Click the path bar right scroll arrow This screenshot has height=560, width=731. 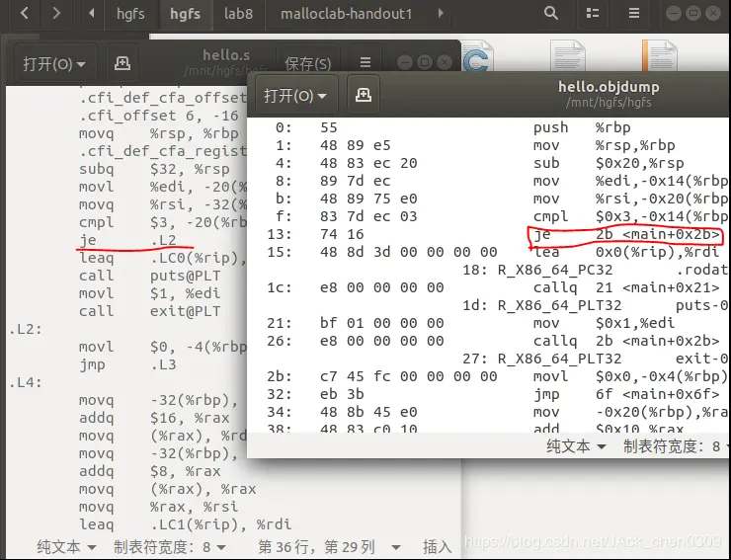click(441, 13)
